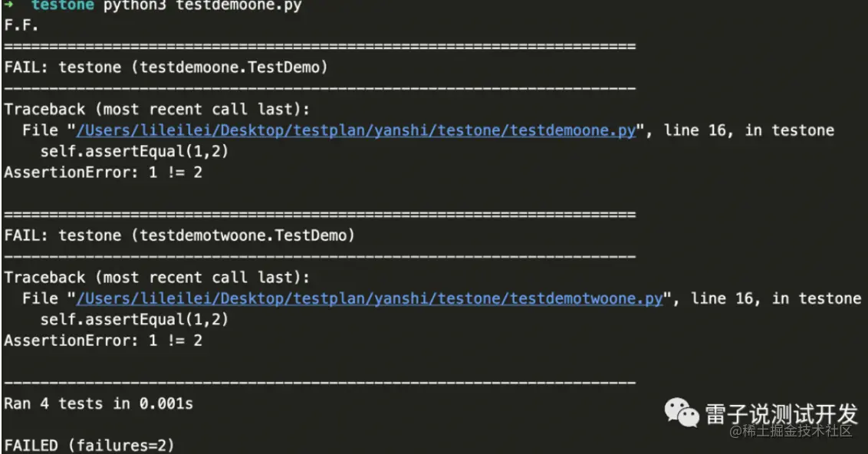
Task: Click the second Traceback line
Action: point(156,278)
